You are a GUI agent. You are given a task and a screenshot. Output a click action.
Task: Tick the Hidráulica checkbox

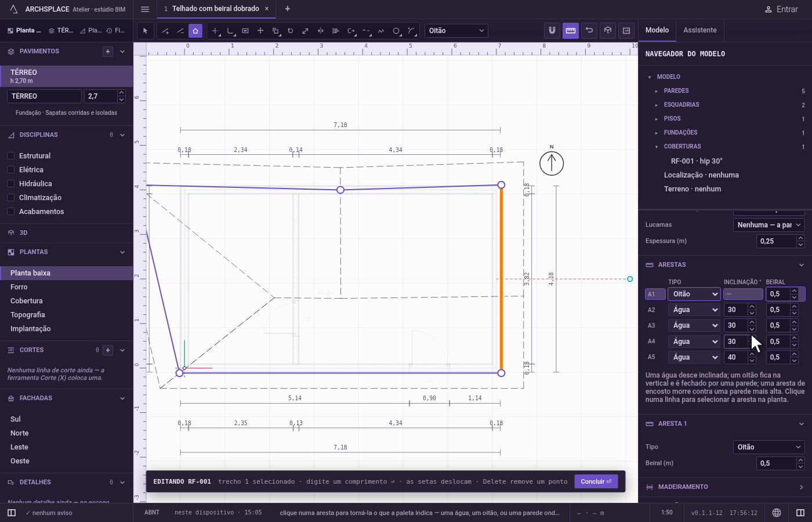(10, 184)
